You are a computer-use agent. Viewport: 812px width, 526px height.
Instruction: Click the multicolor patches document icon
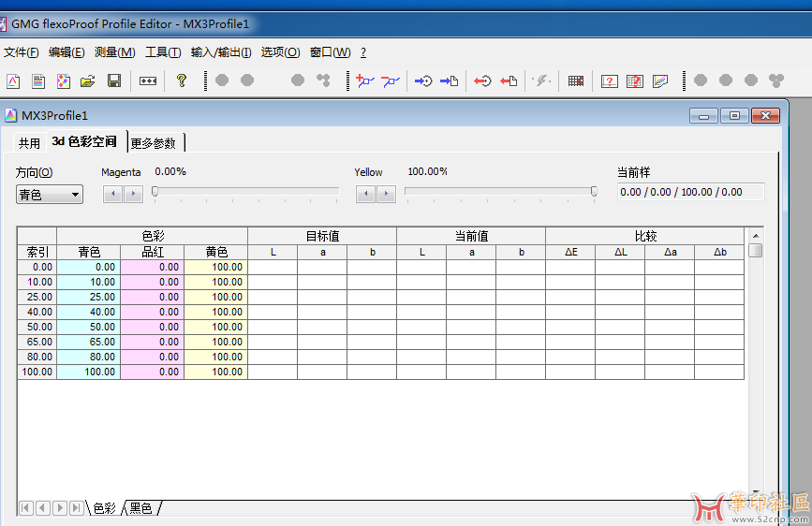(63, 80)
